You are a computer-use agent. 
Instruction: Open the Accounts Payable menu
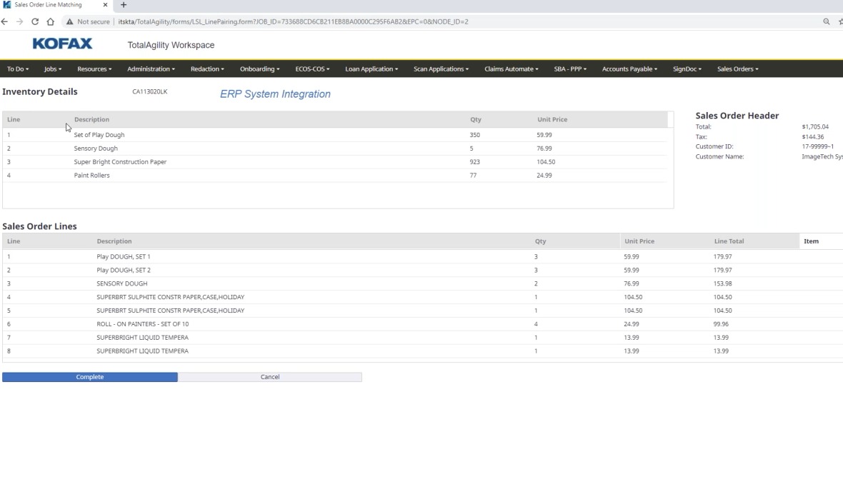point(629,69)
